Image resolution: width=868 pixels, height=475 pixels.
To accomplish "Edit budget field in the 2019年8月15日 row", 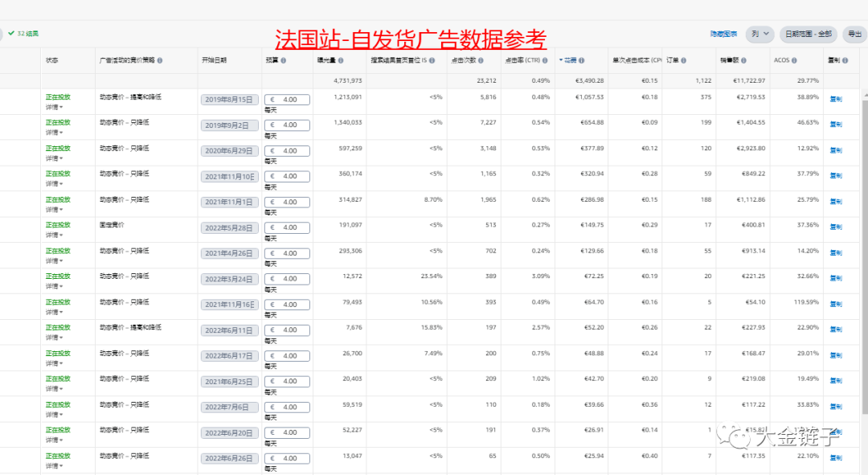I will pos(287,100).
